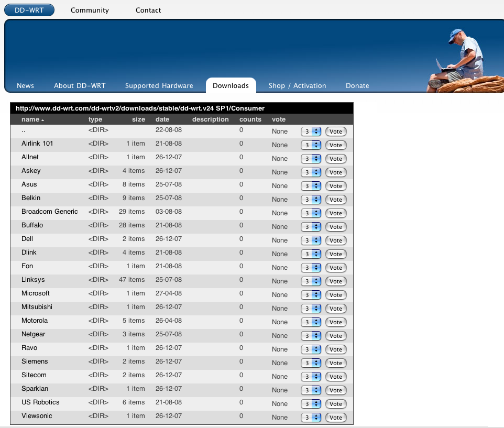Open the Linksys folder
This screenshot has width=504, height=428.
[33, 280]
